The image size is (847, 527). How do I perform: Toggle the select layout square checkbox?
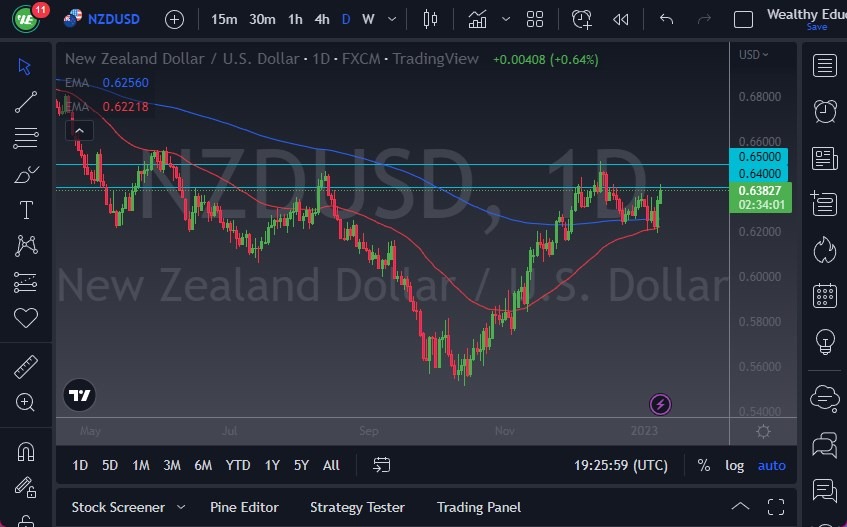pos(743,20)
